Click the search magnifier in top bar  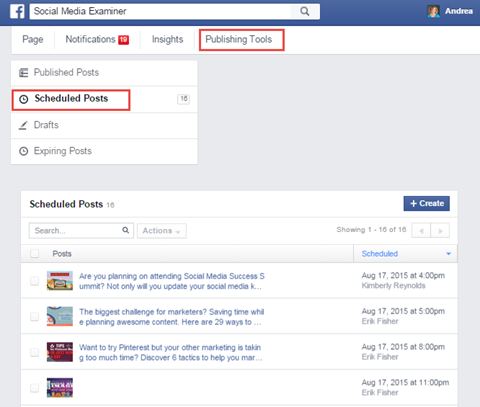[305, 11]
